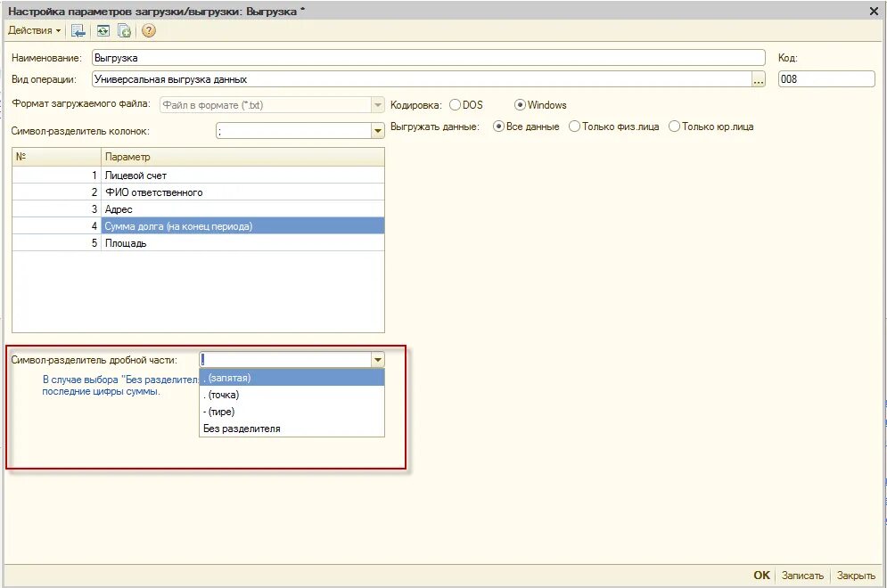The width and height of the screenshot is (887, 588).
Task: Click the Вид операции input field
Action: point(422,79)
